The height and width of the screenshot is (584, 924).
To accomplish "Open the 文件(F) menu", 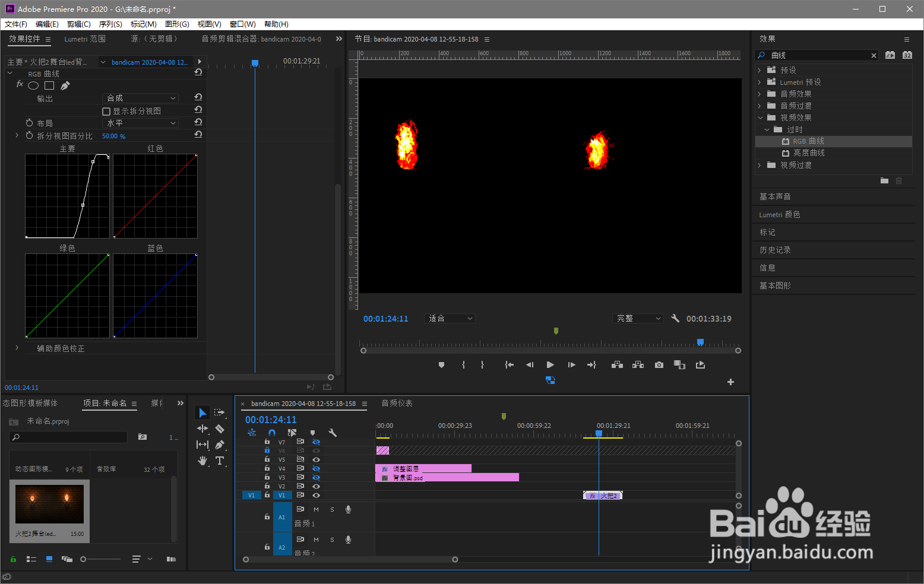I will click(16, 24).
